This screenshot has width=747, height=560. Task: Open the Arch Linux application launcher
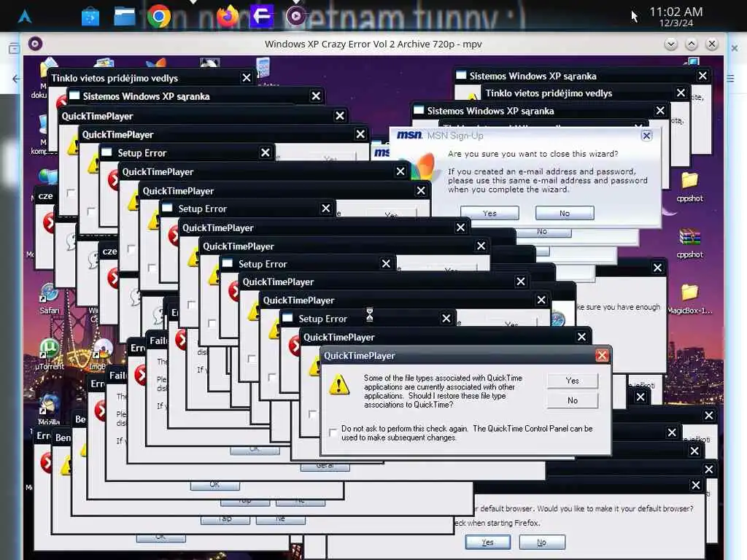pyautogui.click(x=25, y=17)
